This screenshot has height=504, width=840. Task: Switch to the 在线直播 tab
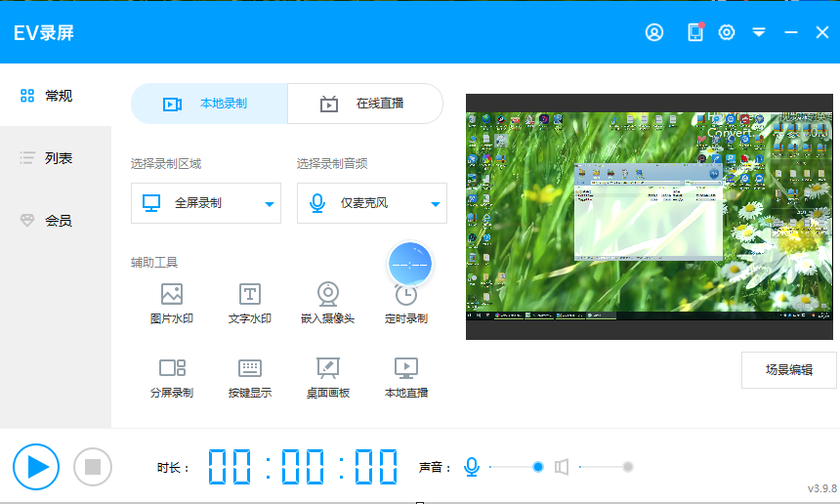click(x=365, y=104)
